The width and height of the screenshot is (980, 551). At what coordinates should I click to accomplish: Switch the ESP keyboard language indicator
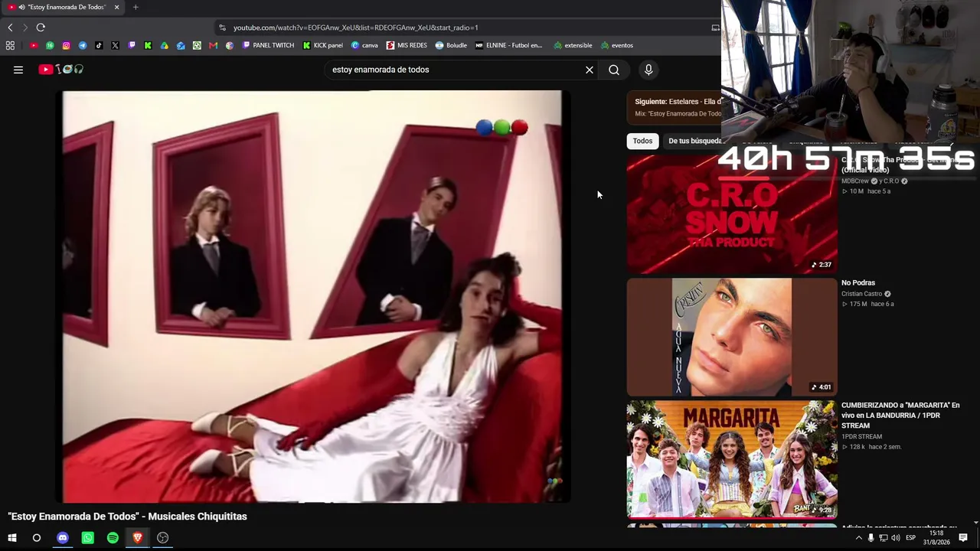[x=911, y=538]
